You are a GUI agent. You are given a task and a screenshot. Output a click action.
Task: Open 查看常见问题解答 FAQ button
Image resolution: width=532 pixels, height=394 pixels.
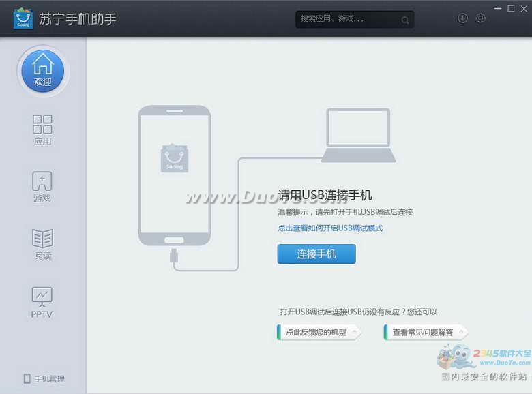425,333
